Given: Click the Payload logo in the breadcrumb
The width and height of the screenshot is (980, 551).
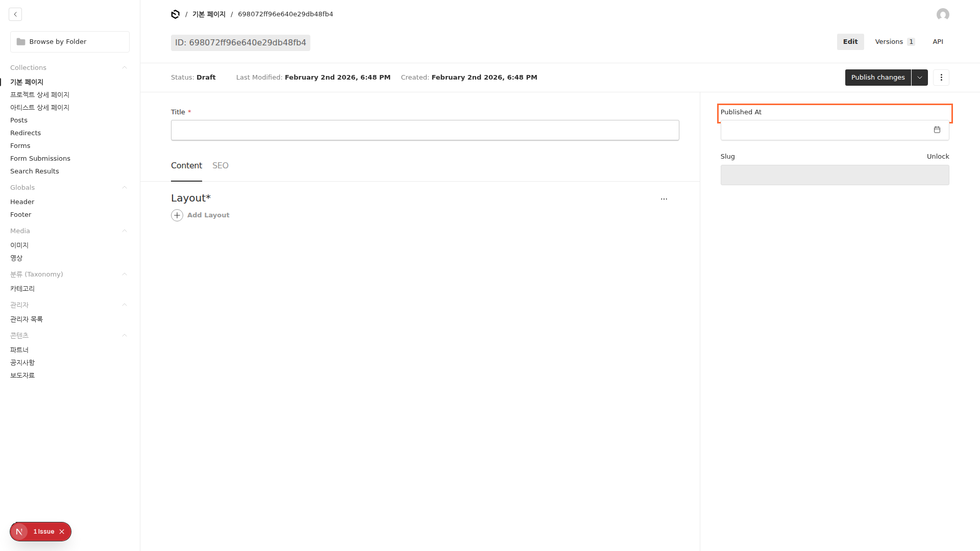Looking at the screenshot, I should click(x=175, y=14).
